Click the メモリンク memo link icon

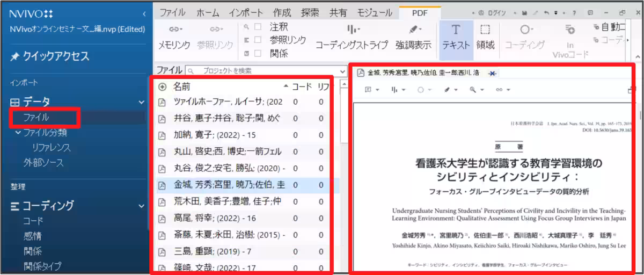point(174,30)
